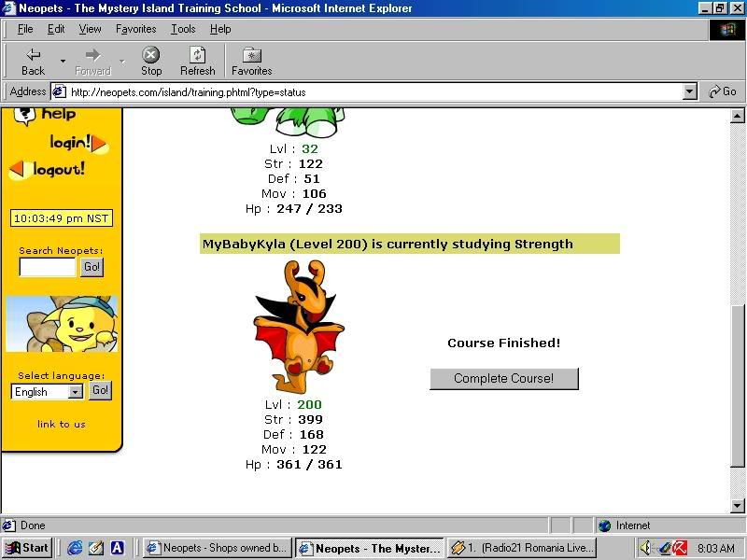Screen dimensions: 747x560
Task: Open the Help menu
Action: click(x=220, y=29)
